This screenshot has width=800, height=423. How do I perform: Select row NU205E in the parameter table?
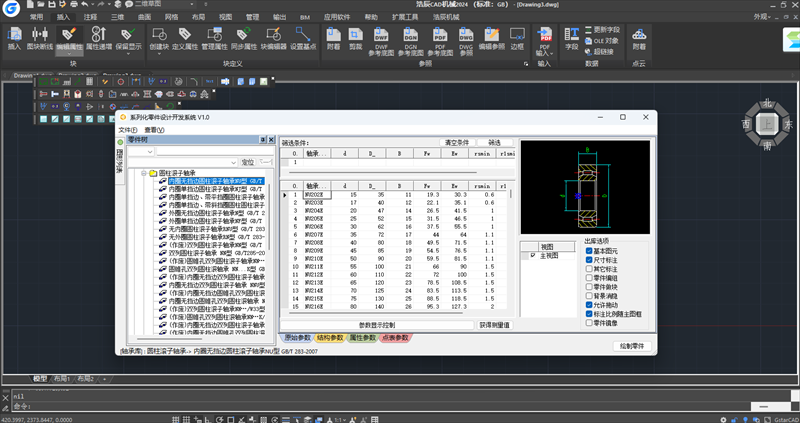[x=315, y=218]
